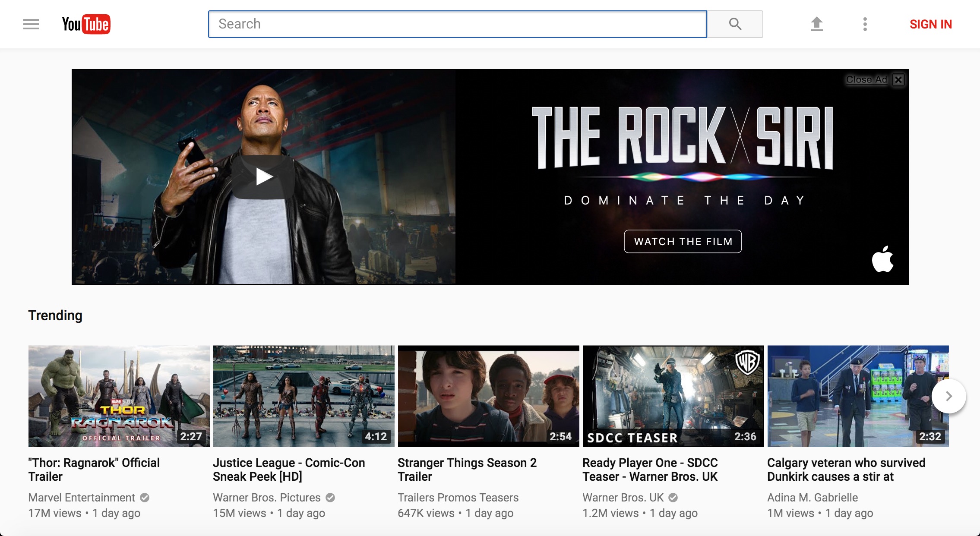This screenshot has height=536, width=980.
Task: Click Ready Player One - SDCC Teaser title
Action: coord(650,470)
